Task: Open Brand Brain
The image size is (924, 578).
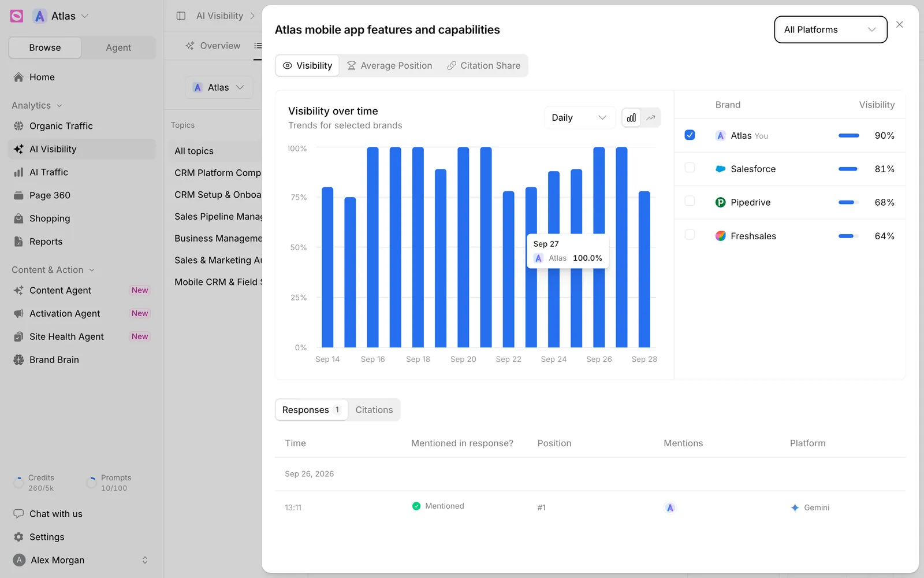Action: (x=81, y=360)
